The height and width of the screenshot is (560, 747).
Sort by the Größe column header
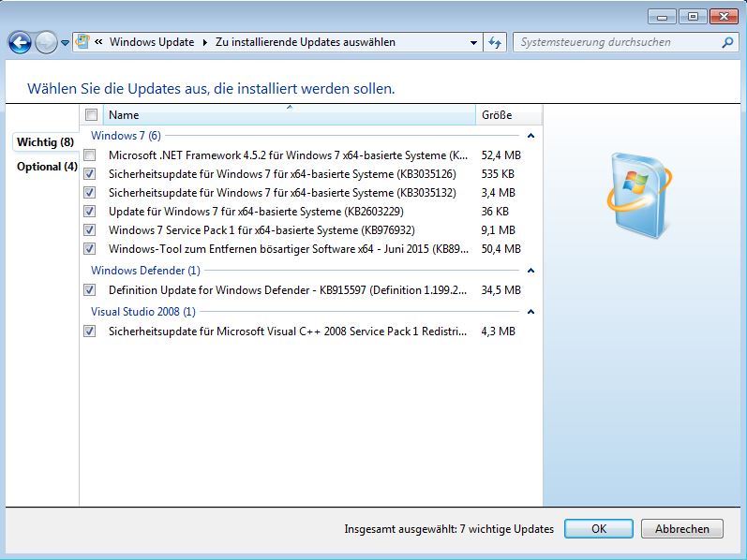pyautogui.click(x=509, y=115)
